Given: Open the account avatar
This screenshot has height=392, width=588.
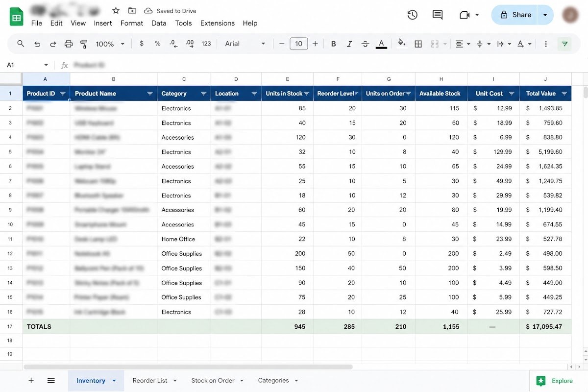Looking at the screenshot, I should tap(570, 15).
